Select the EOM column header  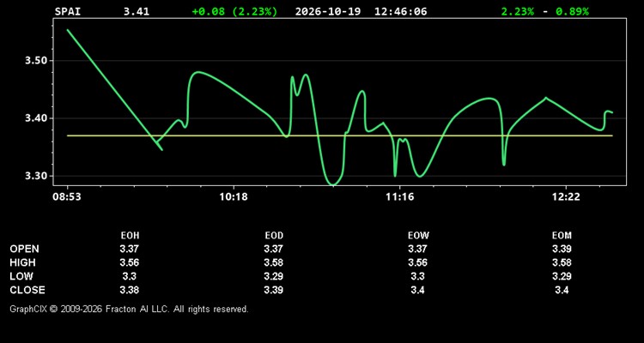pos(562,236)
